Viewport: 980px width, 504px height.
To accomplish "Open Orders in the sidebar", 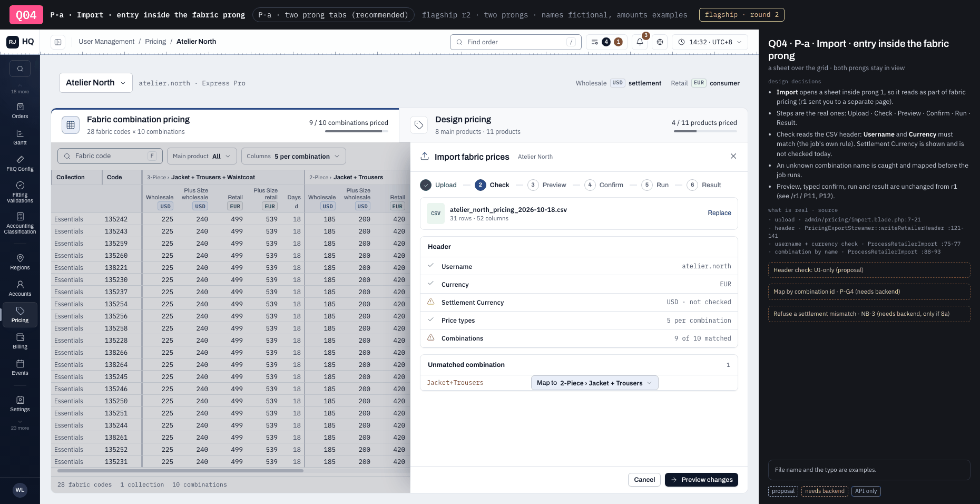I will pos(20,111).
